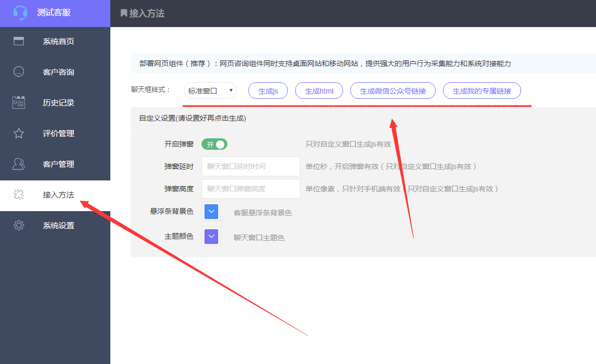Select 评价管理 in the sidebar
Screen dimensions: 596x364
[55, 133]
